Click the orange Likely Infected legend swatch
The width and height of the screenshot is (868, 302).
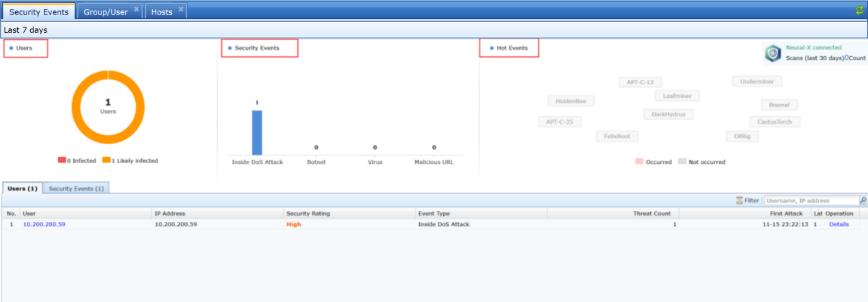coord(106,161)
